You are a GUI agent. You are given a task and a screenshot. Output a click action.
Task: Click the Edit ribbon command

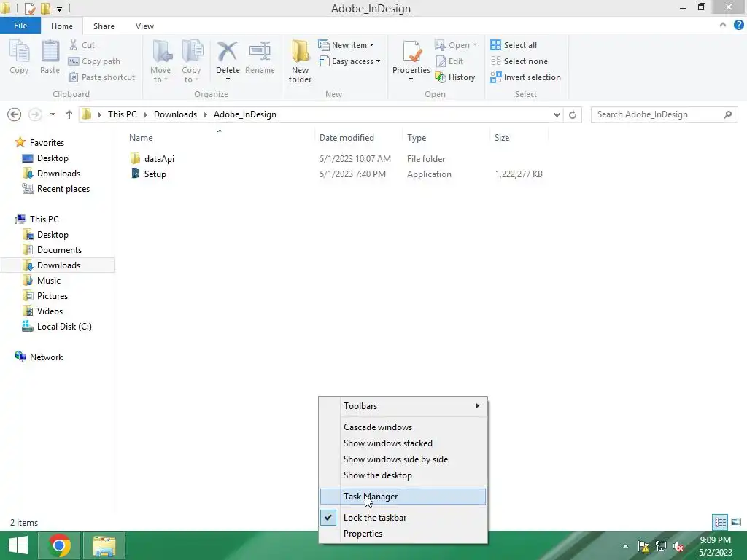[449, 61]
